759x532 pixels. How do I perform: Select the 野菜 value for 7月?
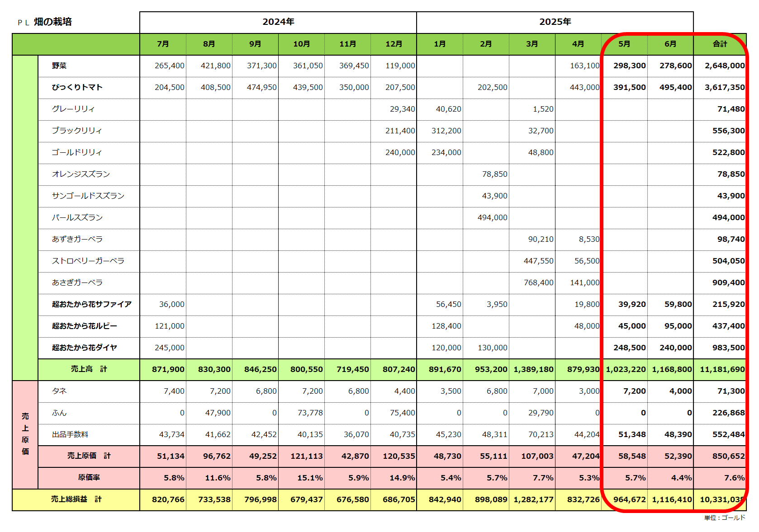(x=169, y=66)
